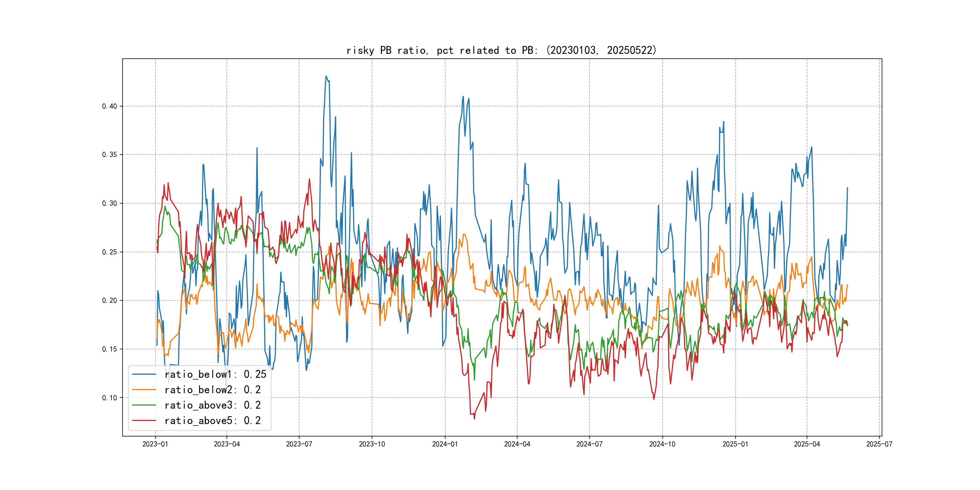Image resolution: width=980 pixels, height=490 pixels.
Task: Click the red line swatch in legend
Action: (144, 421)
